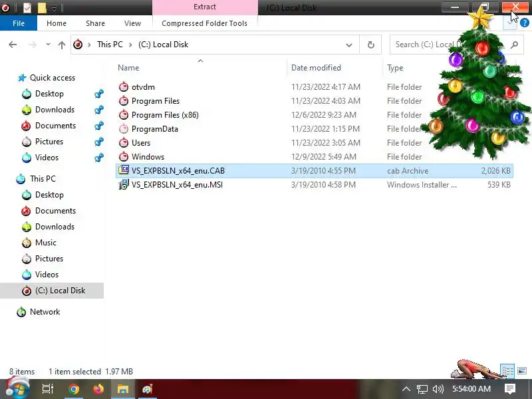Screen dimensions: 532x399
Task: Click the New folder quick access toolbar icon
Action: pyautogui.click(x=42, y=7)
